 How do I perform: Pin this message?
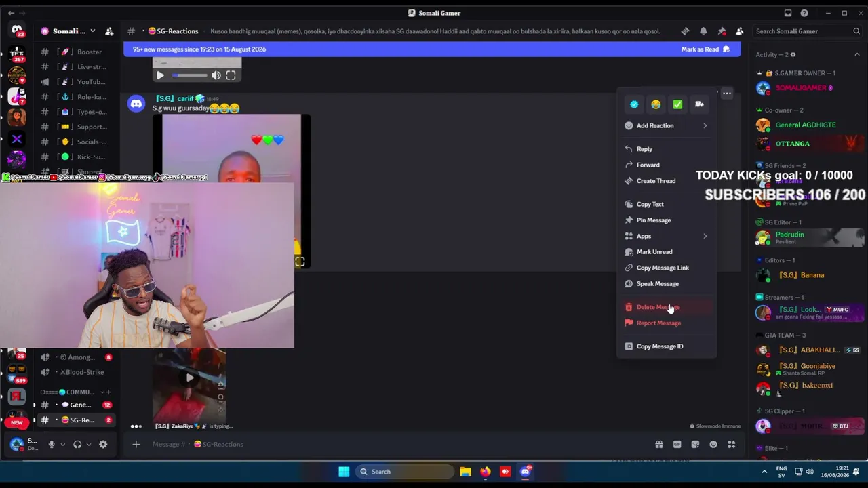(667, 220)
